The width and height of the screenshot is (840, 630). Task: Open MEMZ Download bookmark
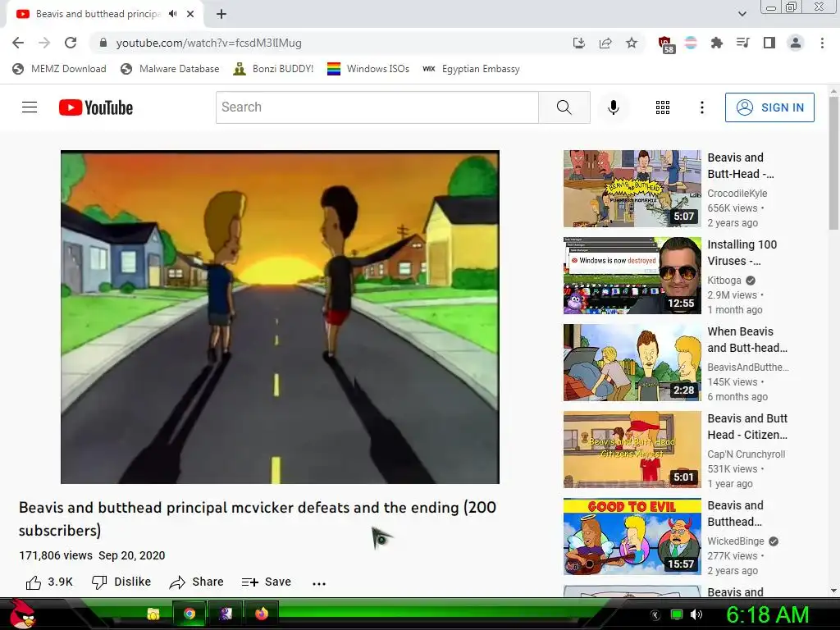[59, 69]
